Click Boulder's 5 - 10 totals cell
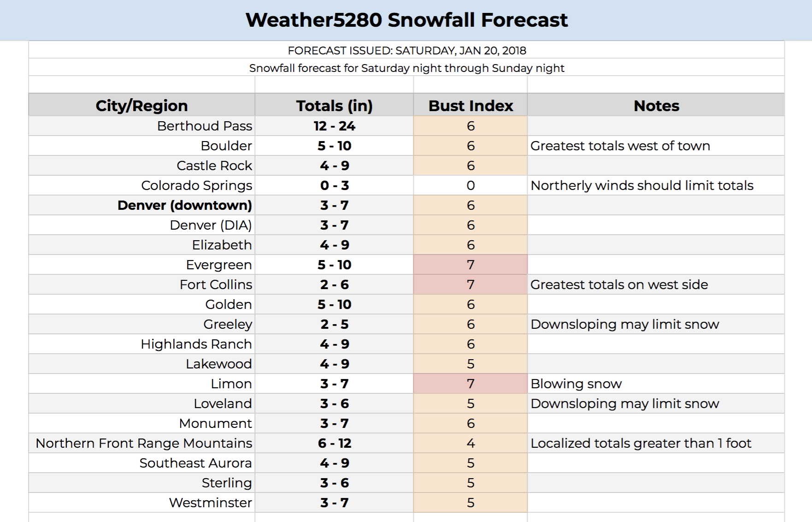This screenshot has width=812, height=522. click(334, 146)
